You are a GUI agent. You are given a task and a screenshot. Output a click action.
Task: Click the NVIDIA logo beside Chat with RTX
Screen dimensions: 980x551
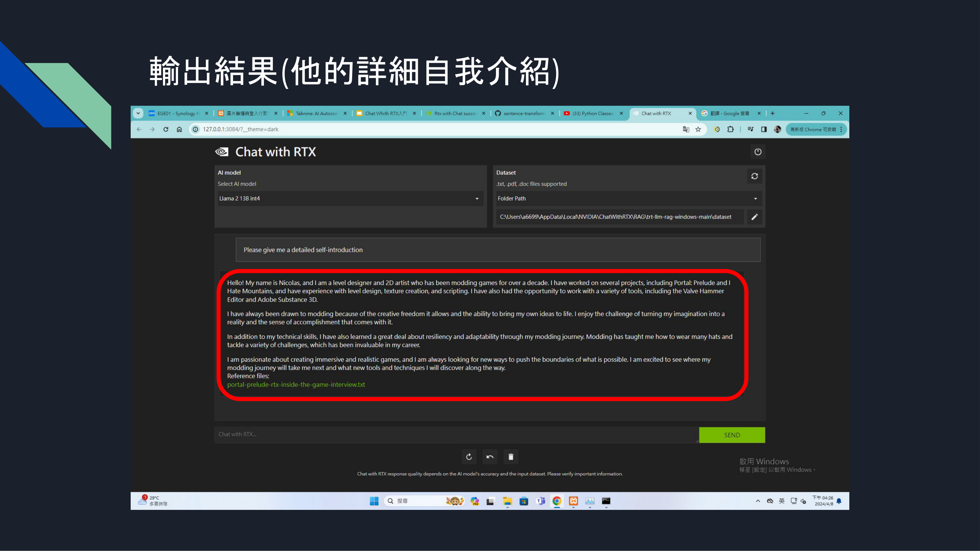click(222, 152)
